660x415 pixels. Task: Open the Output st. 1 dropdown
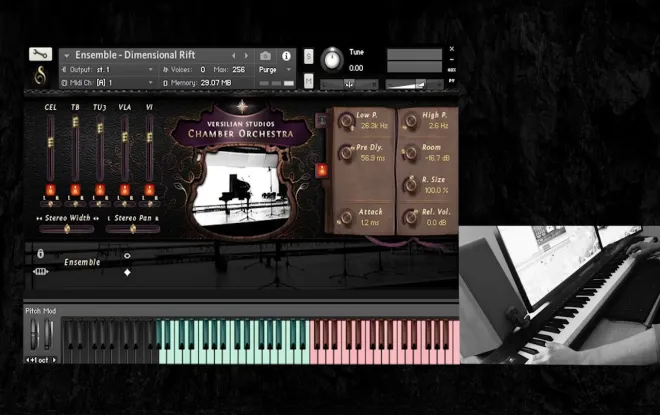[x=107, y=69]
